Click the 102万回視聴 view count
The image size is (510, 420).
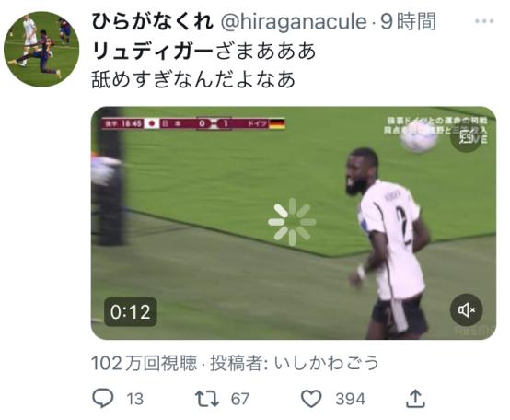point(145,363)
